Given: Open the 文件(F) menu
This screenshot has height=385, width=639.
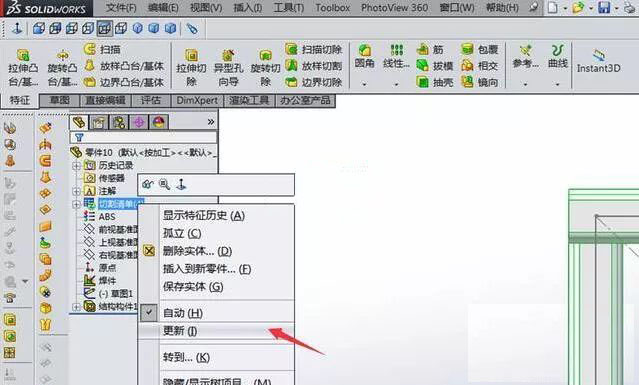Looking at the screenshot, I should click(x=121, y=8).
